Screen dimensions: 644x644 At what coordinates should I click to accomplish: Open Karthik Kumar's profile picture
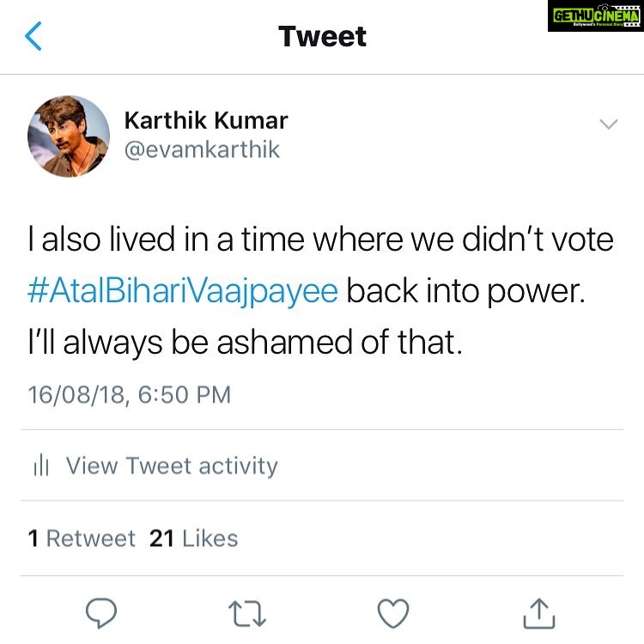[x=69, y=137]
